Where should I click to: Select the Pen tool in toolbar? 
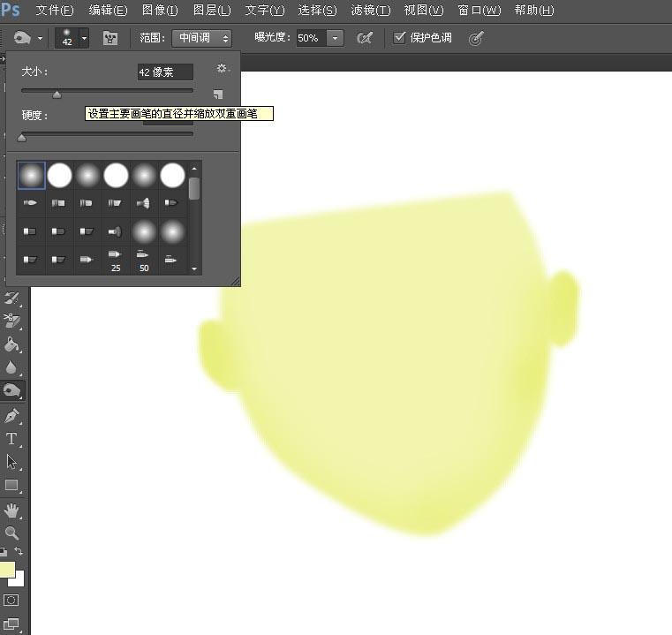(x=11, y=414)
